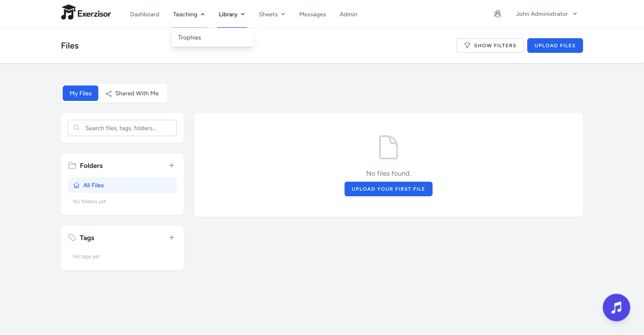The height and width of the screenshot is (335, 644).
Task: Click the share icon on Shared With Me
Action: (109, 94)
